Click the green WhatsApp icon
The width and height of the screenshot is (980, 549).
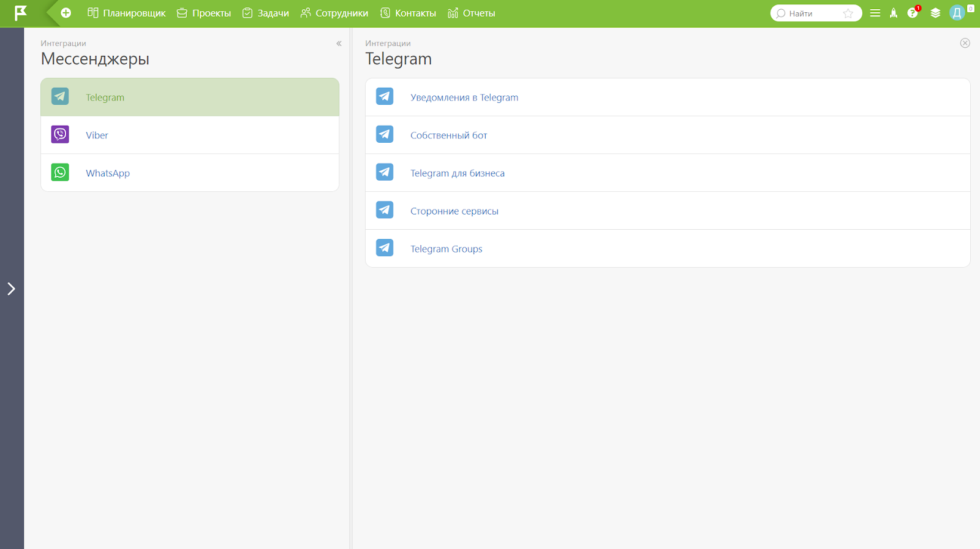click(x=60, y=172)
